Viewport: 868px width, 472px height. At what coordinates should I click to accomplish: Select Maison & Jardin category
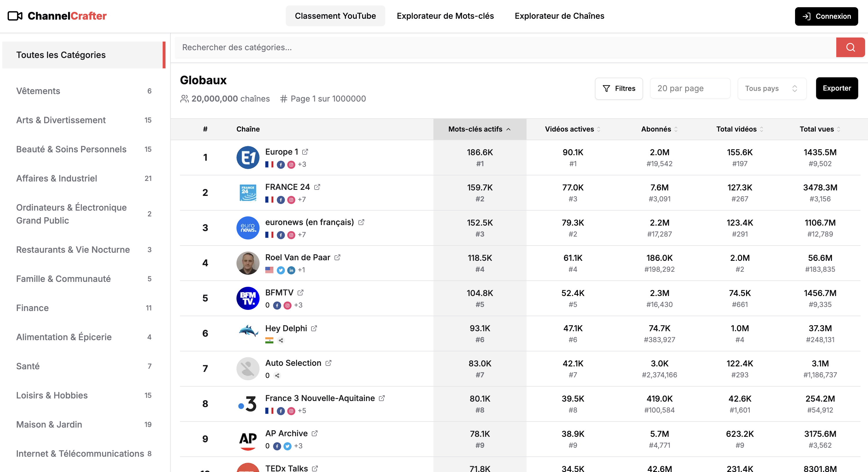(84, 424)
